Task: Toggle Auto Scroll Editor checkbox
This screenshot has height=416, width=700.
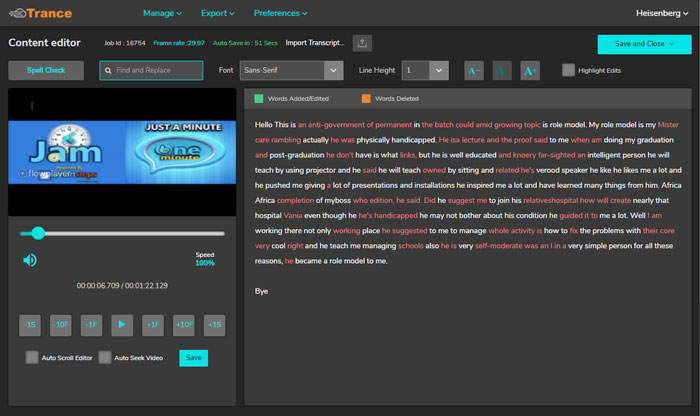Action: click(x=32, y=358)
